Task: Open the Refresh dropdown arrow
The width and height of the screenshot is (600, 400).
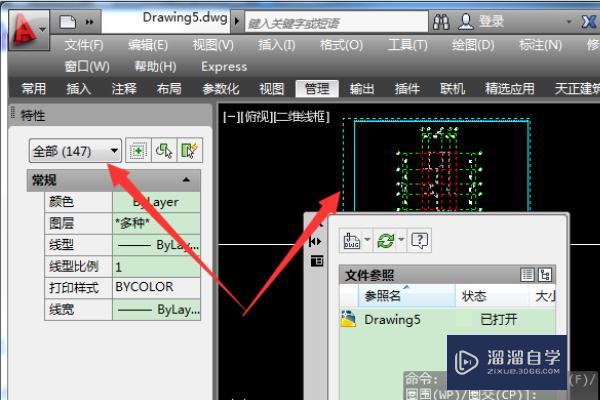Action: tap(401, 240)
